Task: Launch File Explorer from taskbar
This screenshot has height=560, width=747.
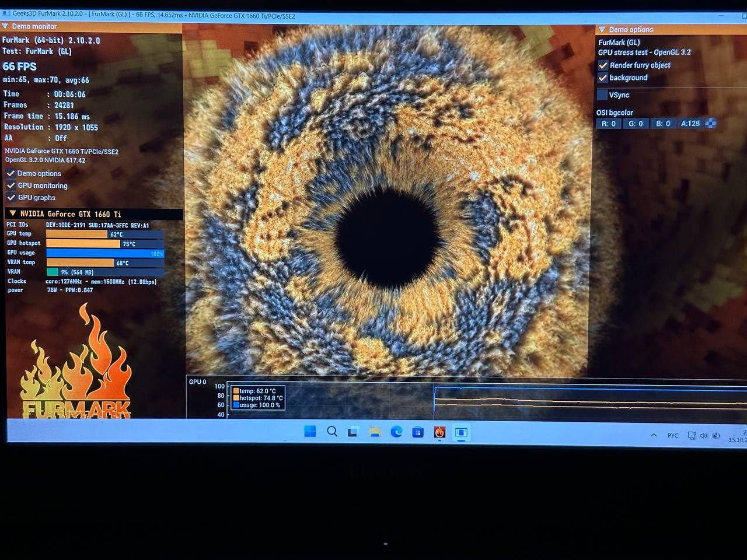Action: 375,432
